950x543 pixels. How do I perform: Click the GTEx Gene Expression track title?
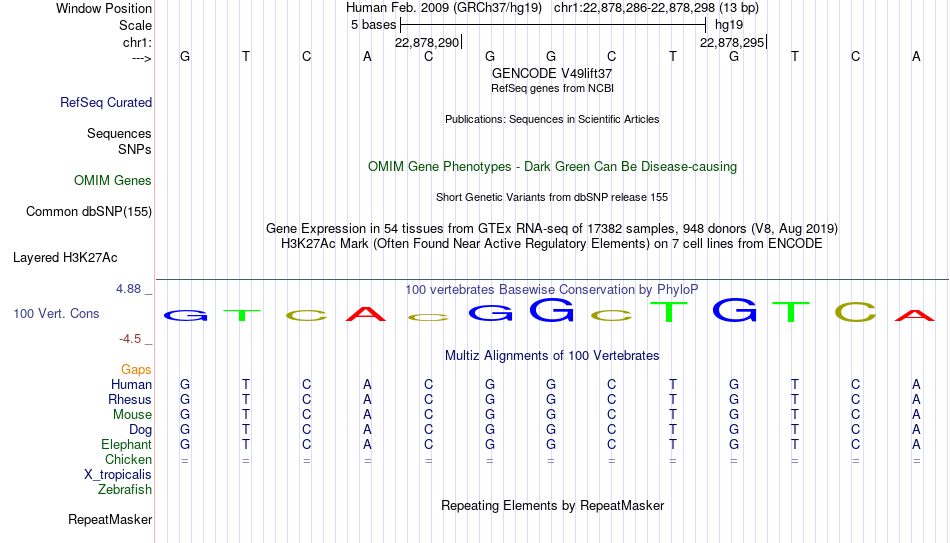(552, 228)
